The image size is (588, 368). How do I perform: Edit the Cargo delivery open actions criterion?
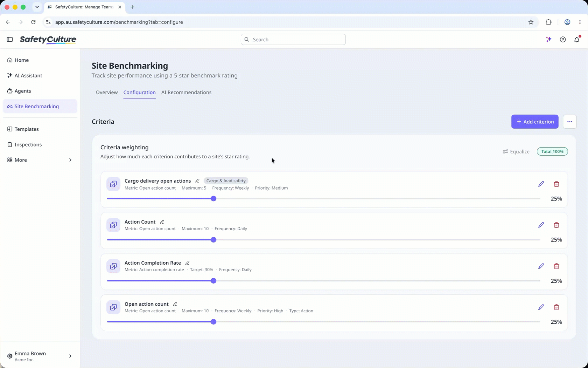[x=541, y=184]
